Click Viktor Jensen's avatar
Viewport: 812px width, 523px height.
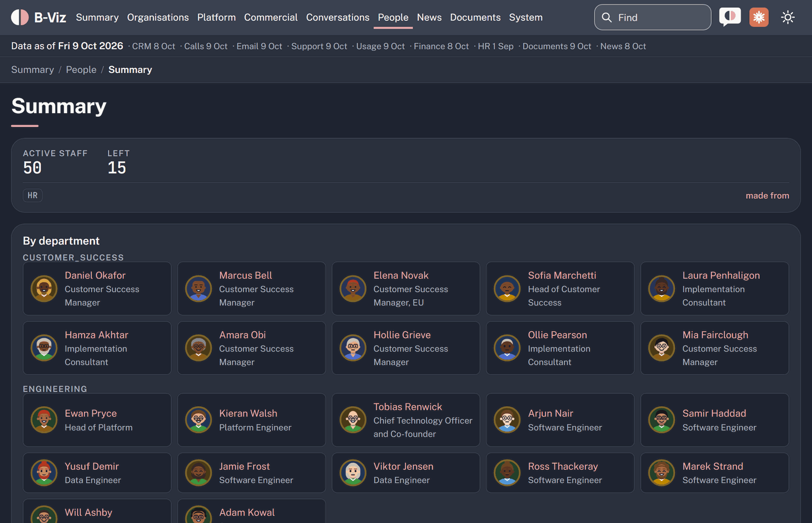[353, 473]
